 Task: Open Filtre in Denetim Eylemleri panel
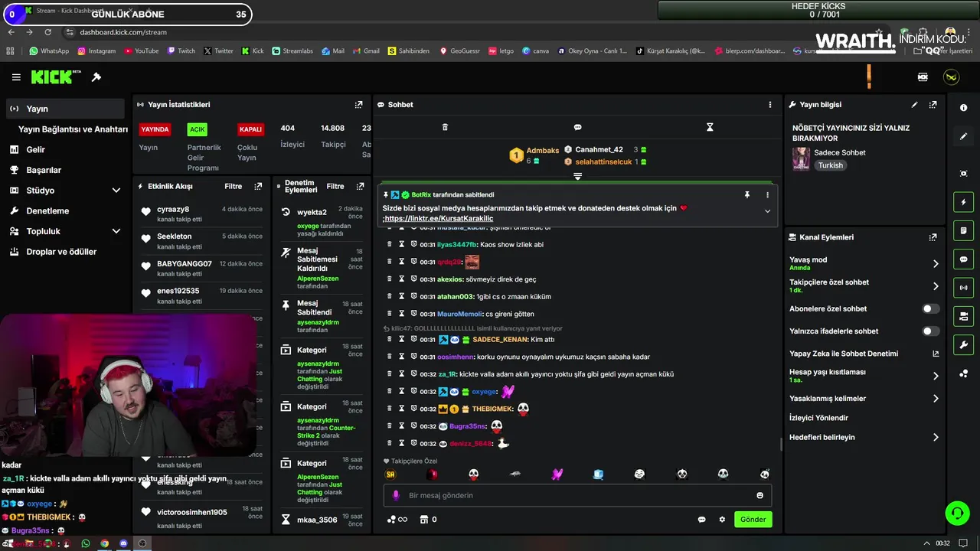(335, 186)
